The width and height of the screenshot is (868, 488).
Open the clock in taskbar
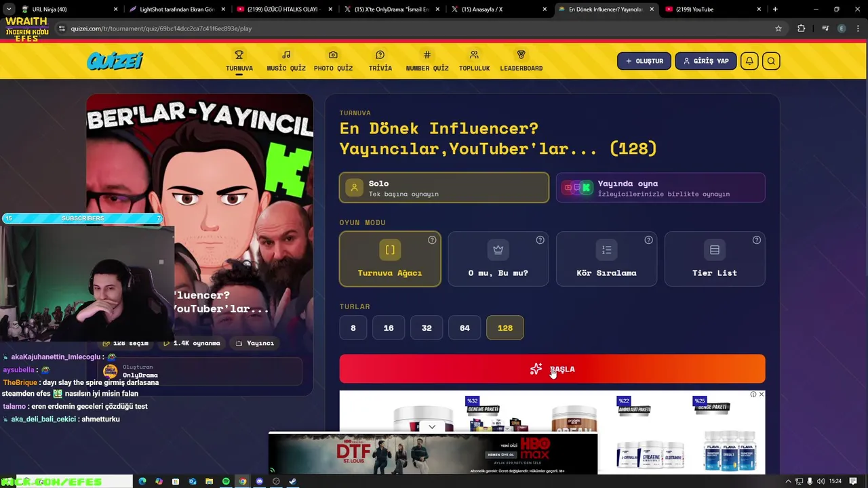pos(835,481)
